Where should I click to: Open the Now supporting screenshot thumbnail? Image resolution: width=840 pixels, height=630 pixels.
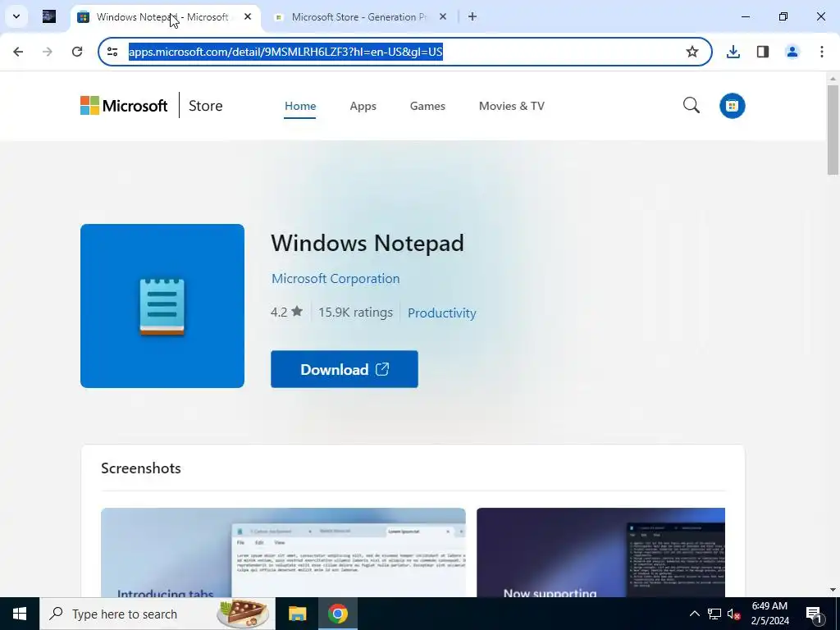pos(600,552)
